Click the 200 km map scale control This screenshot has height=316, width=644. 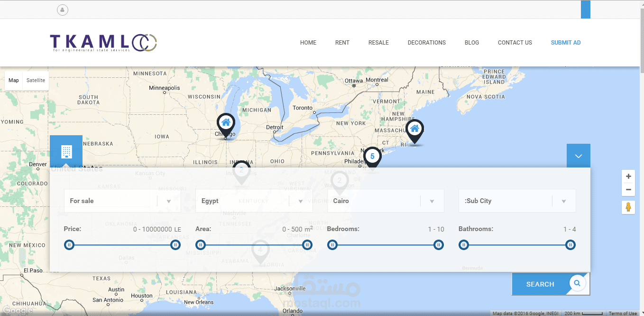tap(584, 314)
